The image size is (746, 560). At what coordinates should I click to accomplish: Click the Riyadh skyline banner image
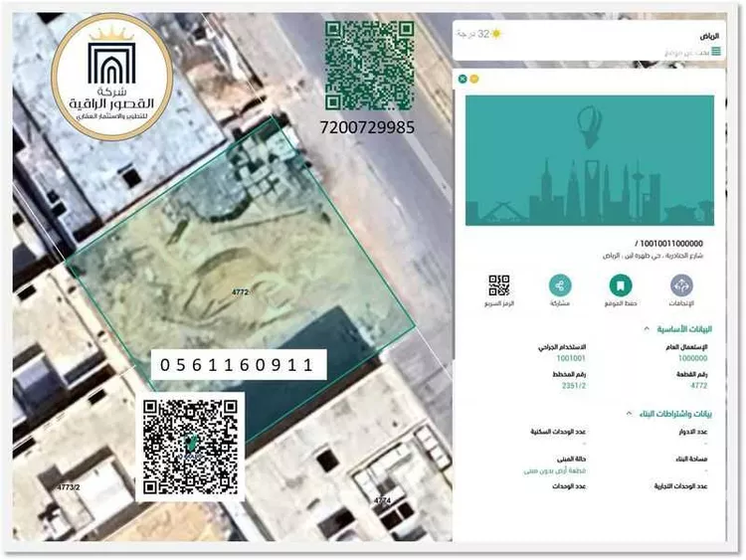[x=590, y=160]
